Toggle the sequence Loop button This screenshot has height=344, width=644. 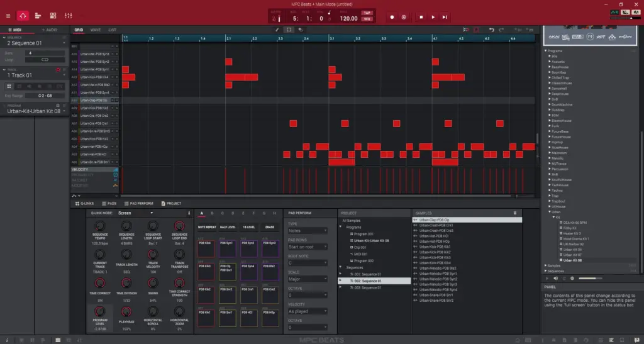click(45, 60)
